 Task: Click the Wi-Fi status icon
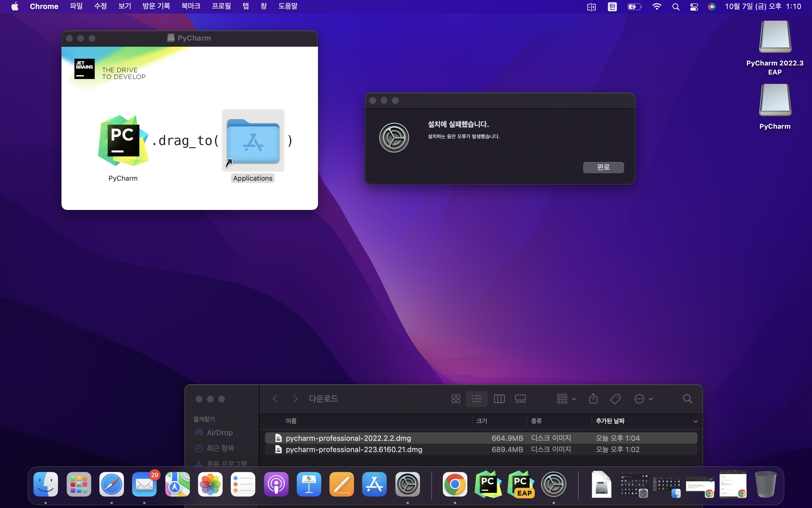[x=657, y=7]
